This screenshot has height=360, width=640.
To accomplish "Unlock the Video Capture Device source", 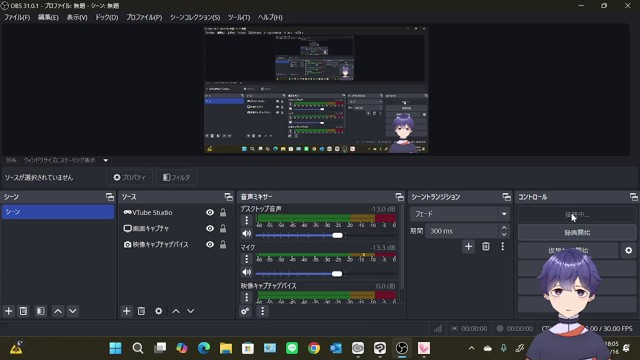I will pyautogui.click(x=223, y=244).
